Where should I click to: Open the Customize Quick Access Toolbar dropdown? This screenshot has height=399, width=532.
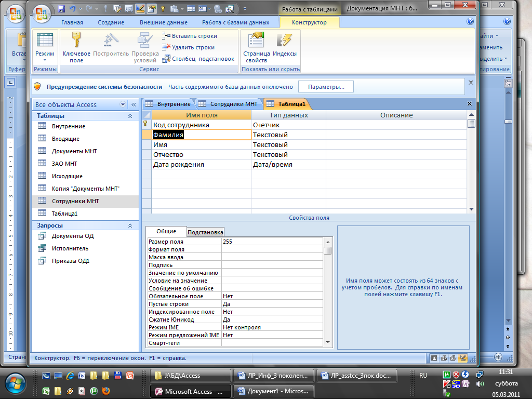(x=245, y=9)
